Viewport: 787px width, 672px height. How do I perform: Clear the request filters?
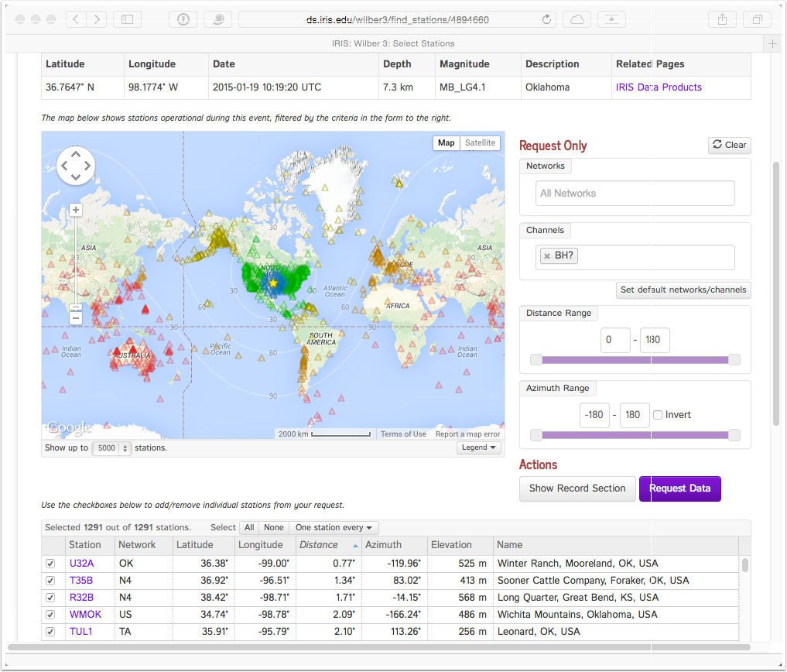point(730,145)
